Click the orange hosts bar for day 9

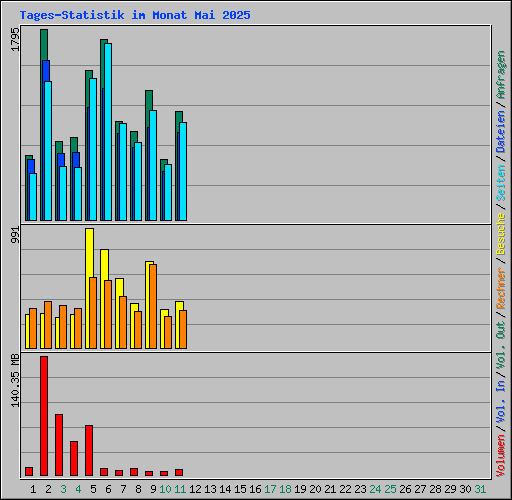point(153,306)
